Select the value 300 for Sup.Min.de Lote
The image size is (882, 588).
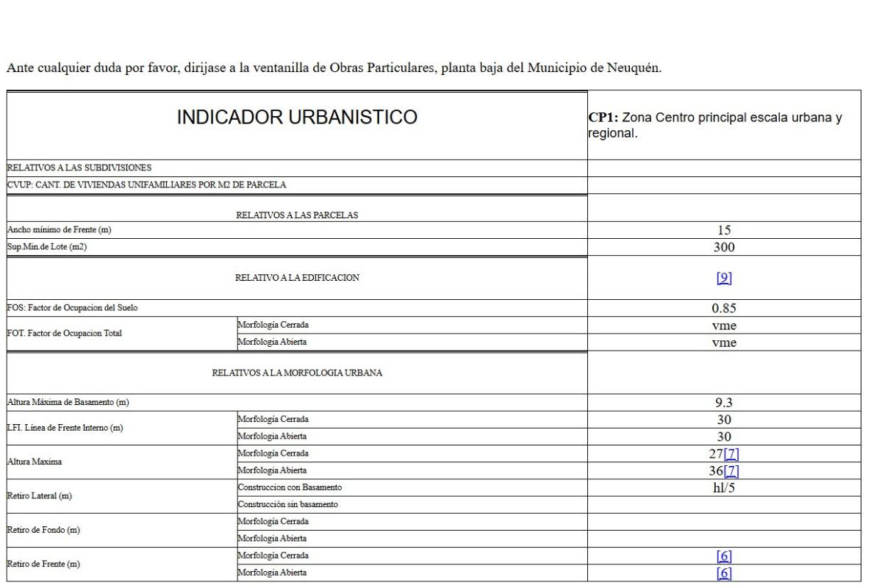click(724, 246)
